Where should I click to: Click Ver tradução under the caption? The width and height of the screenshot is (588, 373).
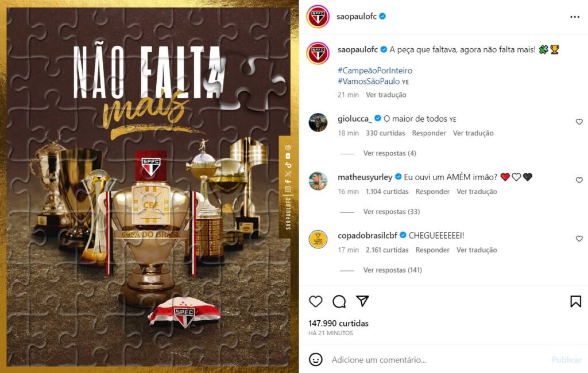(386, 95)
